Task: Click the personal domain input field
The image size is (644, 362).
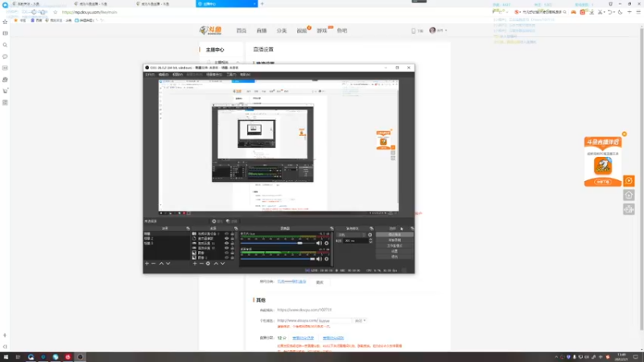Action: pos(335,320)
